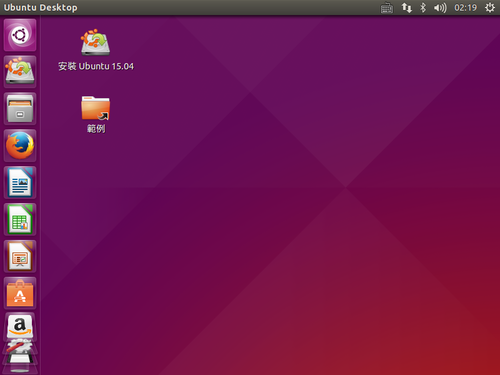The width and height of the screenshot is (500, 375).
Task: Click the Ubuntu Desktop title in top panel
Action: pos(41,8)
